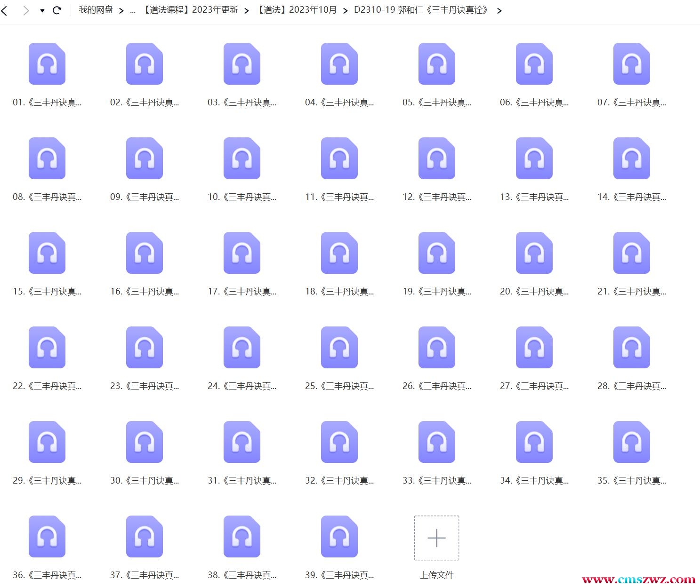Open audio file 39 icon
This screenshot has height=588, width=700.
(x=339, y=537)
